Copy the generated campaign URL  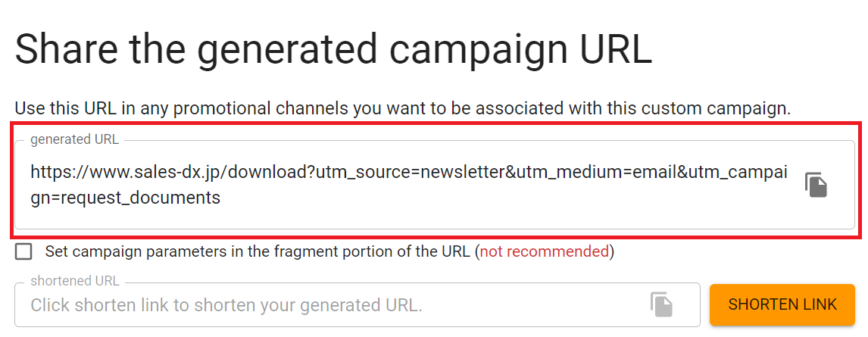point(816,185)
